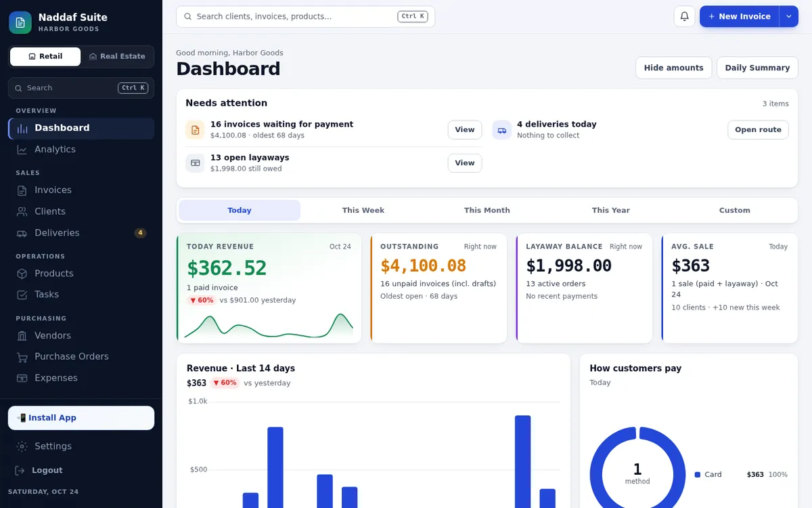The height and width of the screenshot is (508, 812).
Task: Click the Dashboard bar-chart icon in sidebar
Action: (22, 128)
